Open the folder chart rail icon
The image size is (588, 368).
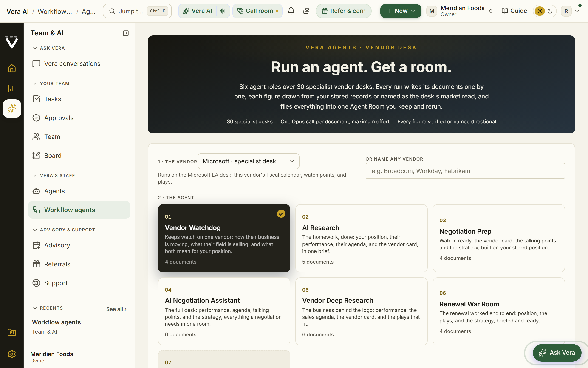point(12,332)
